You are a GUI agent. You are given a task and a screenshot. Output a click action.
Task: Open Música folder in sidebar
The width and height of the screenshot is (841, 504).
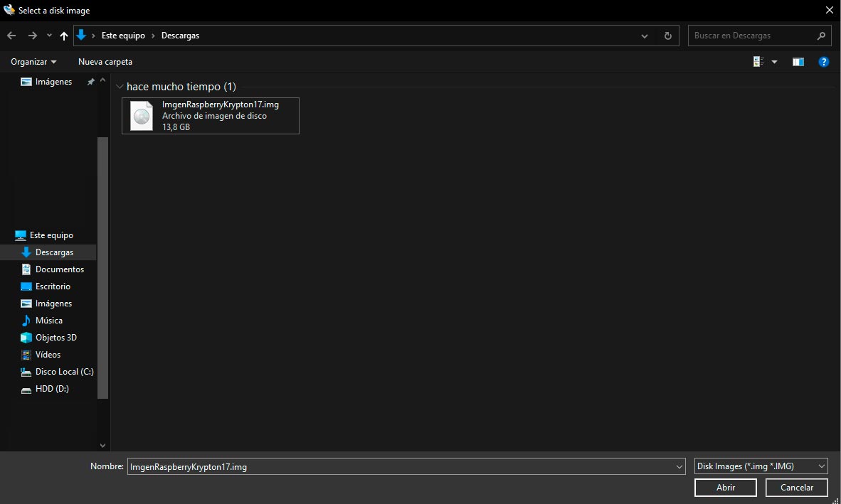coord(48,321)
